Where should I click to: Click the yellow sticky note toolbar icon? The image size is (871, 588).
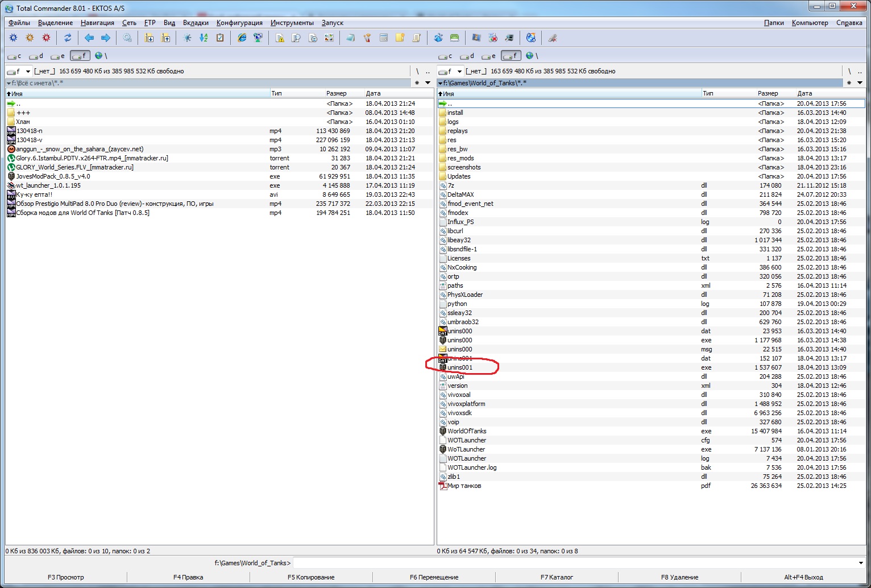click(400, 38)
